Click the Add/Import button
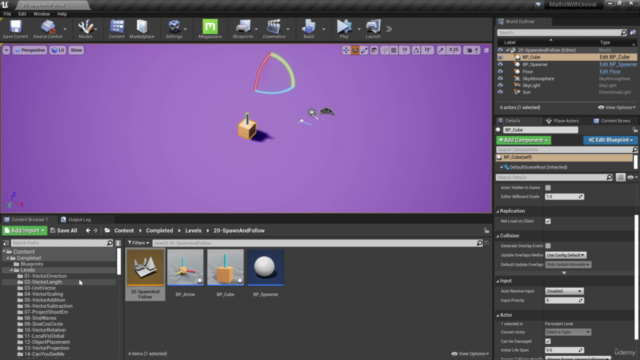The image size is (640, 360). coord(24,231)
